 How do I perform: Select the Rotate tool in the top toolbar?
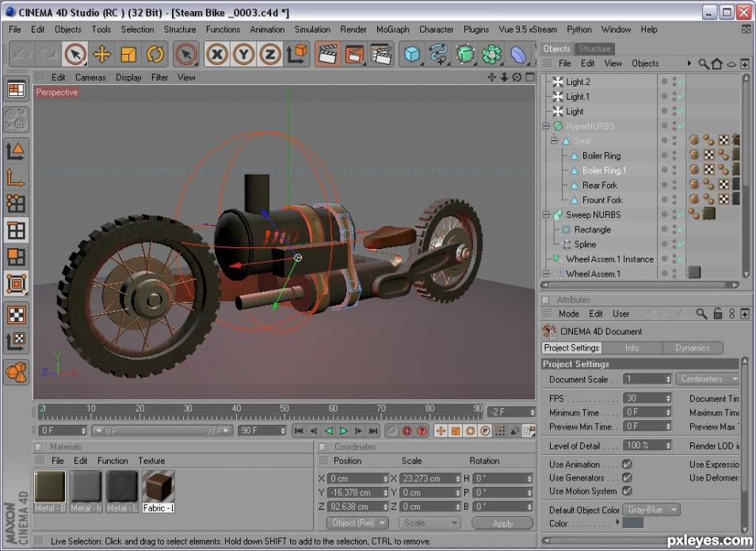point(155,54)
